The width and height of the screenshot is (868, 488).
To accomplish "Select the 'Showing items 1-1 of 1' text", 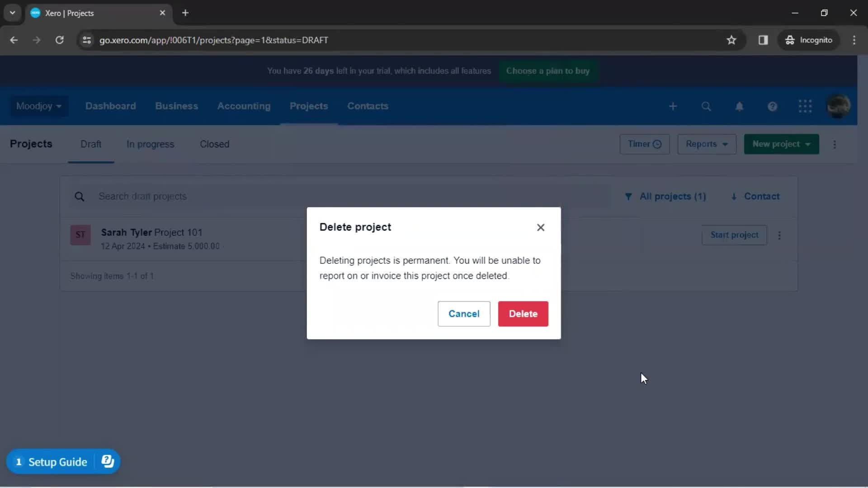I will click(112, 276).
